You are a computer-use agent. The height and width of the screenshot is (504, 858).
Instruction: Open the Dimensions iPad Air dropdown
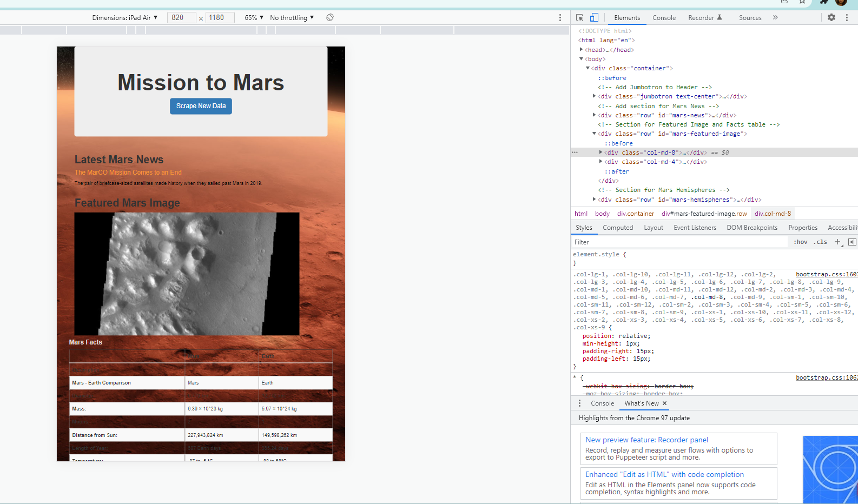coord(125,18)
